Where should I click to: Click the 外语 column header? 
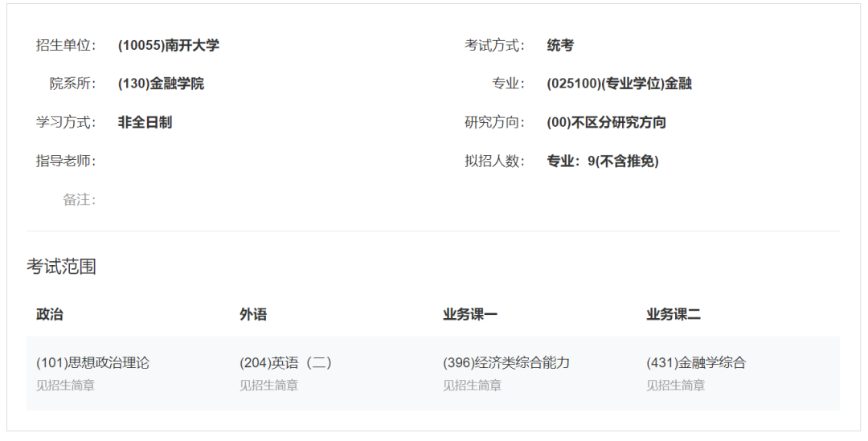[253, 314]
